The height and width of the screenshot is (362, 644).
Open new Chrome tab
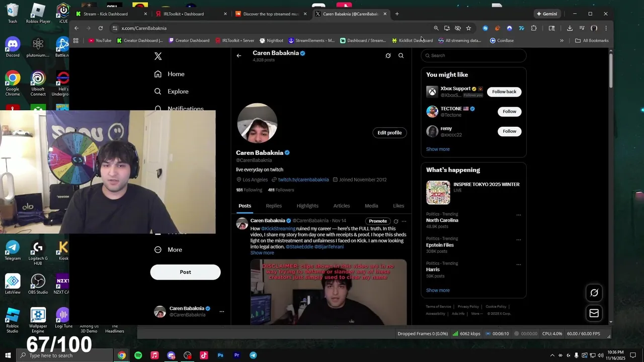point(397,14)
